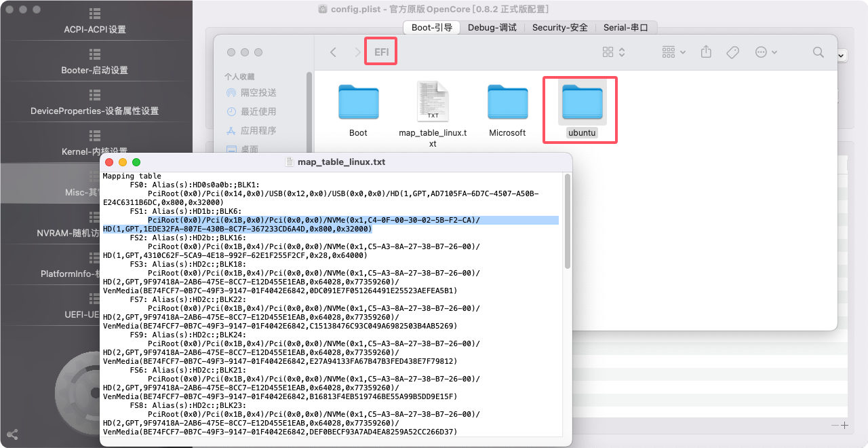868x448 pixels.
Task: Click the text editor vertical scrollbar
Action: [x=568, y=221]
